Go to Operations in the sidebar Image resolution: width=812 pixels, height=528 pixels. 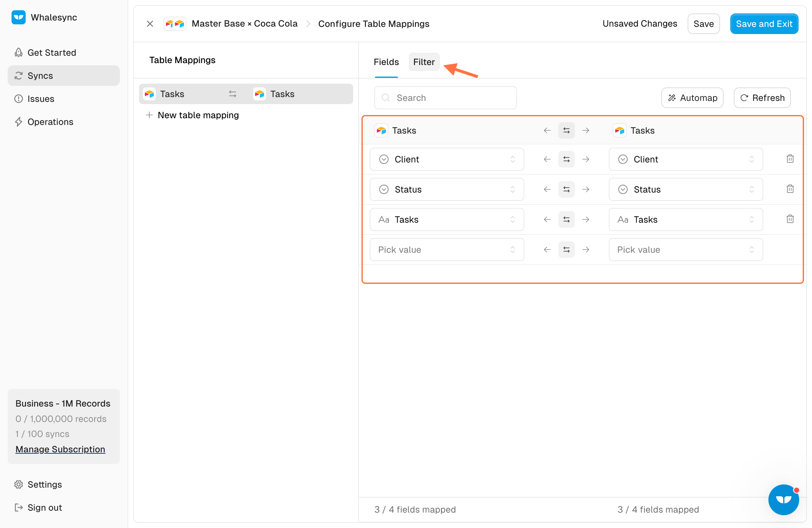click(50, 122)
